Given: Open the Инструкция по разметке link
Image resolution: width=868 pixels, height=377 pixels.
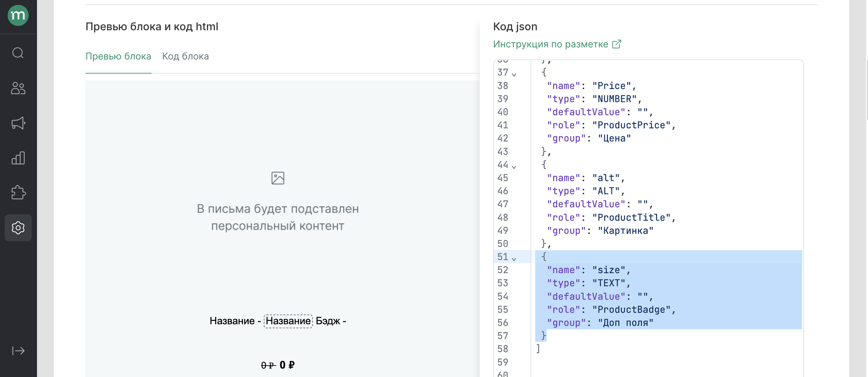Looking at the screenshot, I should pyautogui.click(x=551, y=44).
